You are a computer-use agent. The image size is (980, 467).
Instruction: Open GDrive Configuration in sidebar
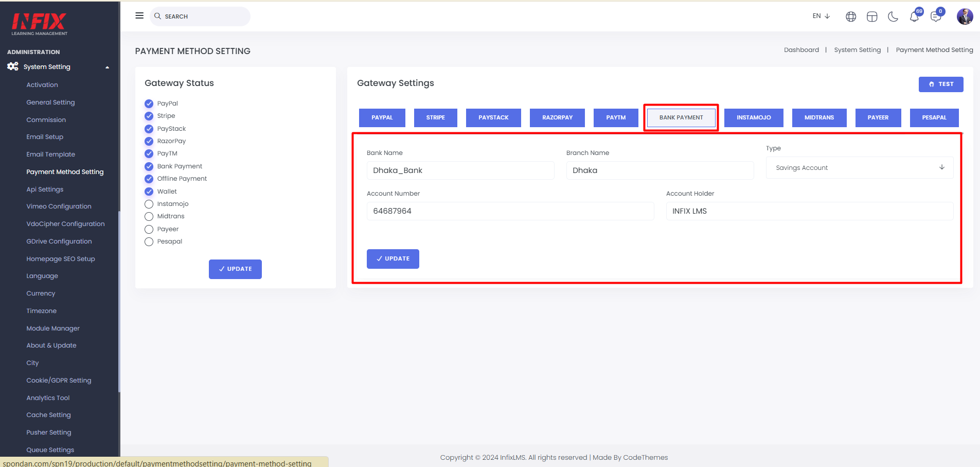coord(59,241)
